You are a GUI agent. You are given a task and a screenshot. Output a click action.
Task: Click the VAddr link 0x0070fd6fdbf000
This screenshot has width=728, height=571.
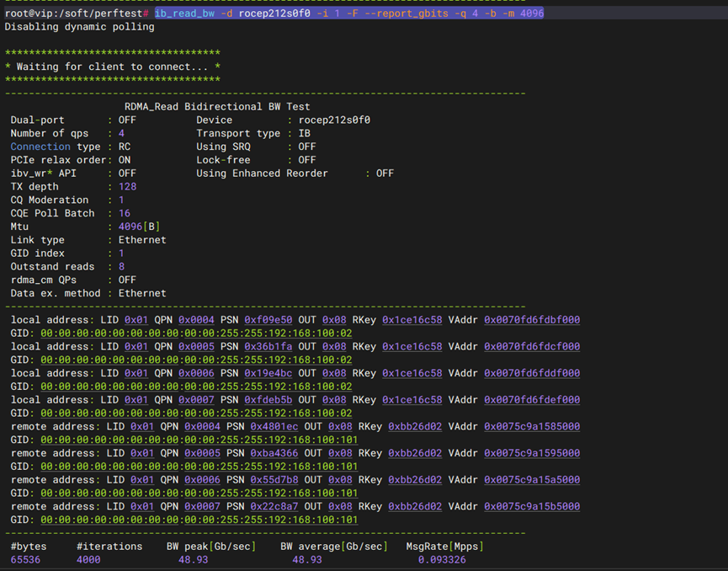click(x=531, y=320)
